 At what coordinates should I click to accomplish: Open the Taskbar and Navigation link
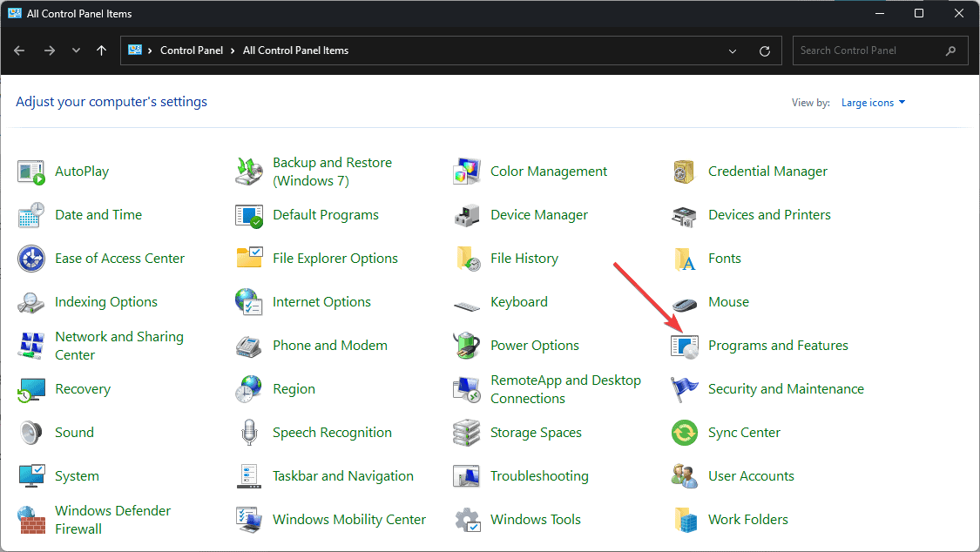(342, 476)
